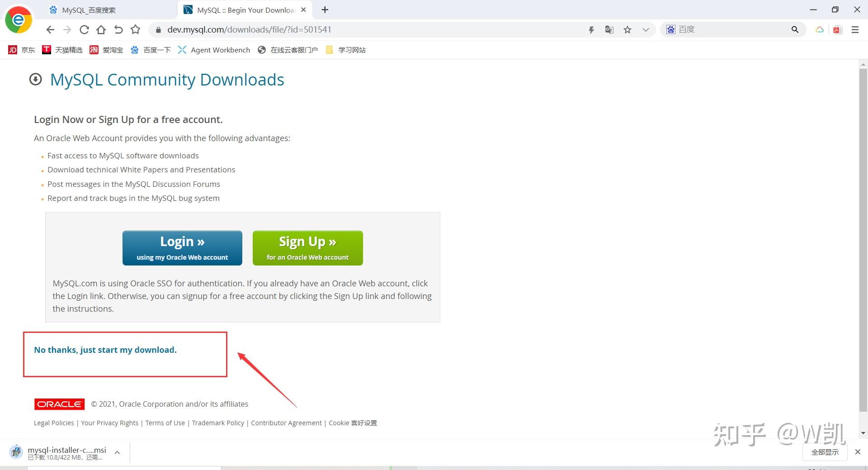Click the browser back arrow
The width and height of the screenshot is (868, 470).
click(x=50, y=30)
